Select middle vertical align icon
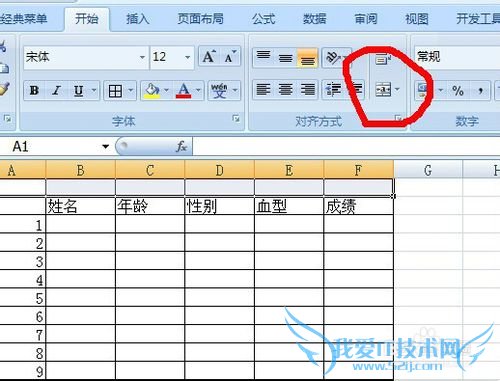500x381 pixels. click(x=285, y=58)
